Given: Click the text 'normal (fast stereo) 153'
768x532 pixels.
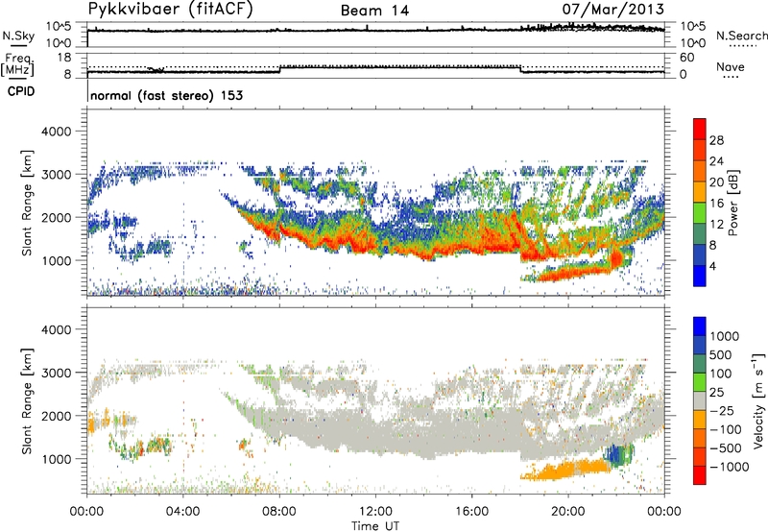Looking at the screenshot, I should (166, 95).
